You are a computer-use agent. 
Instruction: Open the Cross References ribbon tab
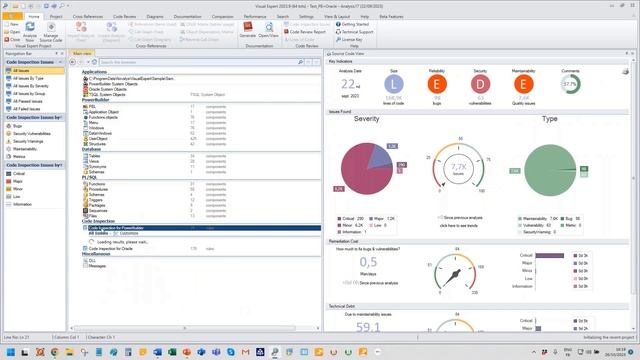tap(87, 16)
